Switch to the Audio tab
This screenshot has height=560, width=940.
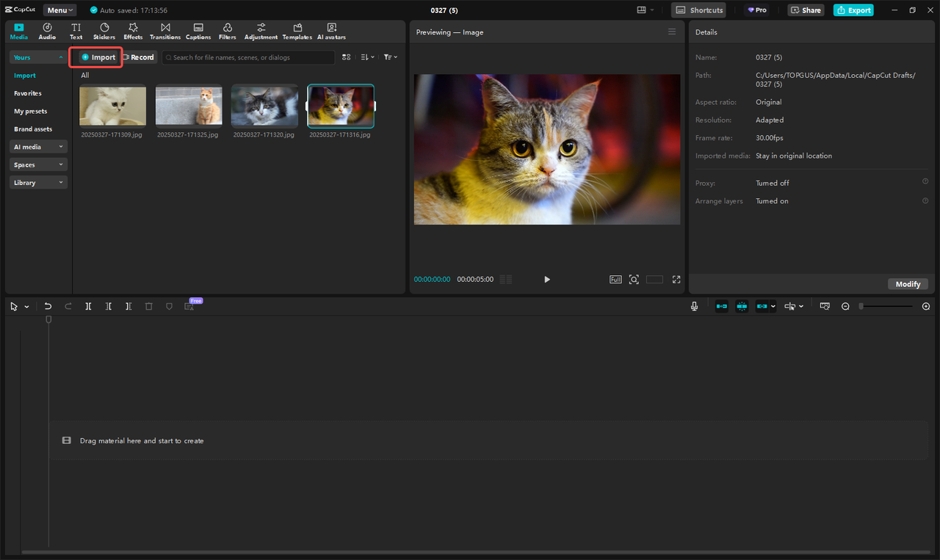point(46,30)
